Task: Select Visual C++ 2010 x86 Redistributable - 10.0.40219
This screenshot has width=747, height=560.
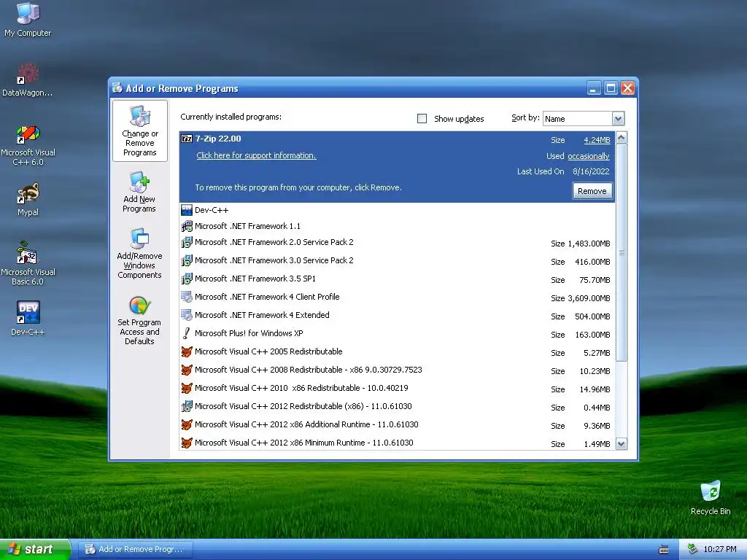Action: pos(398,388)
